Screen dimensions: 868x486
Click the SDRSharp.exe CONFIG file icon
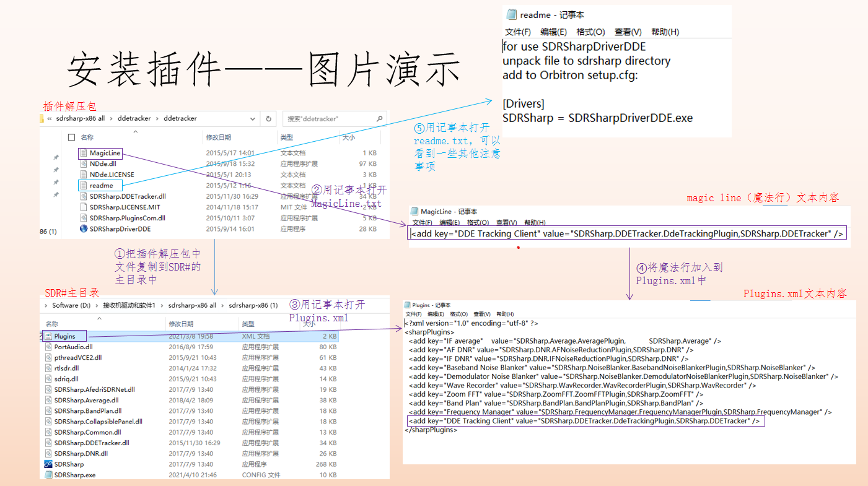click(x=48, y=475)
